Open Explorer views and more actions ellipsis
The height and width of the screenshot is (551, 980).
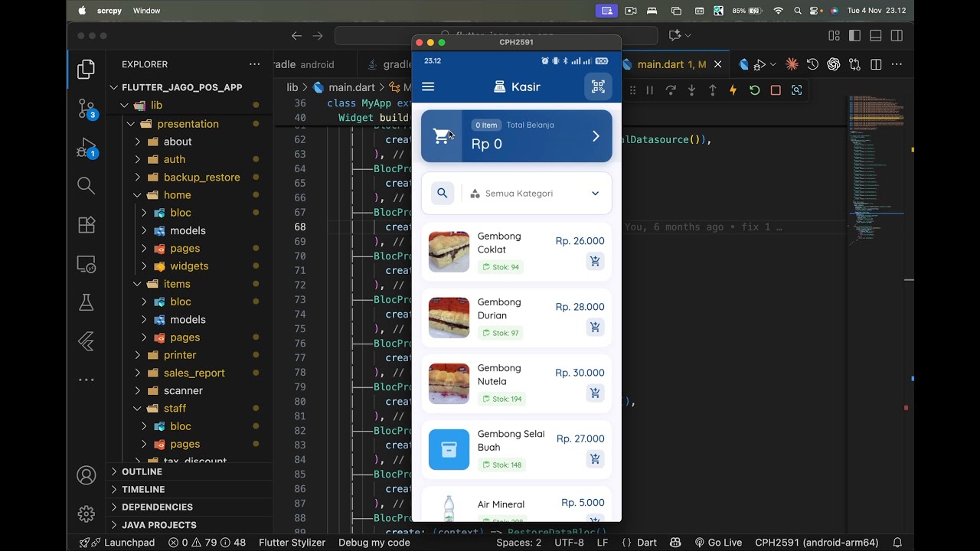coord(254,64)
